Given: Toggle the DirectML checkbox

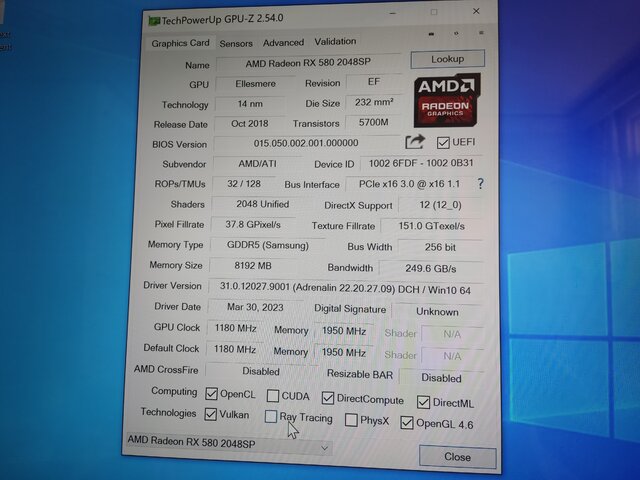Looking at the screenshot, I should 423,402.
